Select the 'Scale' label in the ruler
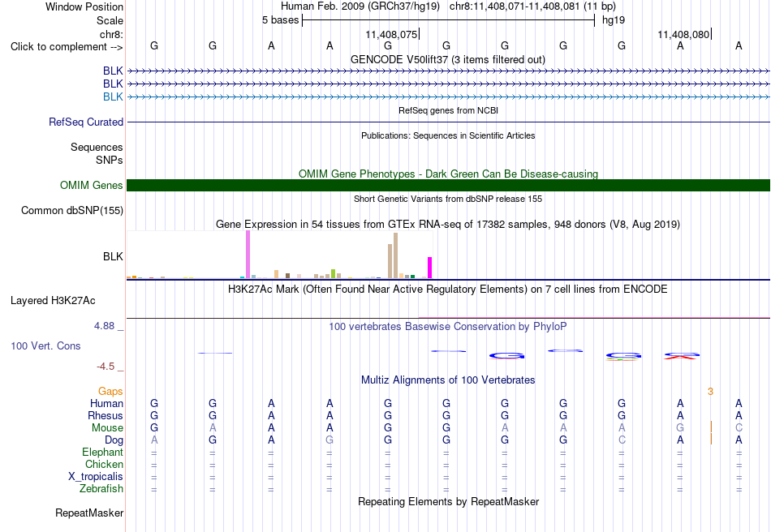This screenshot has height=532, width=771. (110, 20)
